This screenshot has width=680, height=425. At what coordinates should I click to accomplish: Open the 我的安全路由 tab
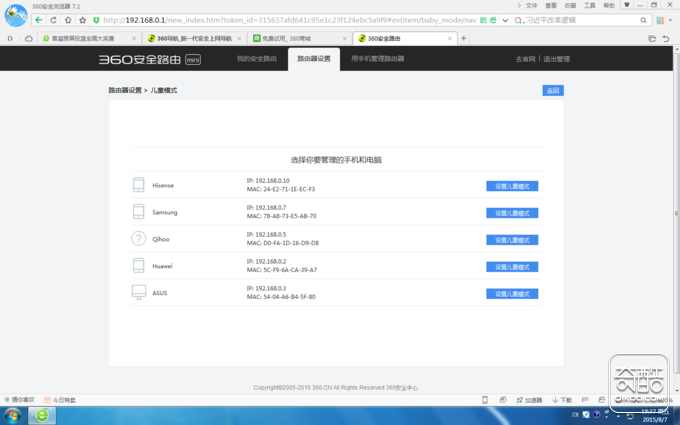click(257, 59)
